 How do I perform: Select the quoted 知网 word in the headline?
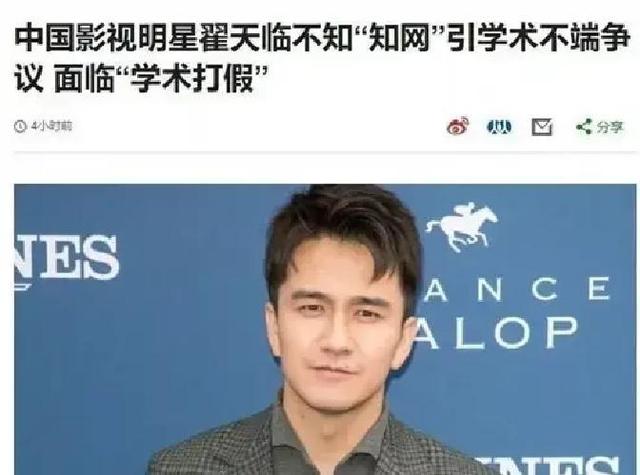pos(400,40)
